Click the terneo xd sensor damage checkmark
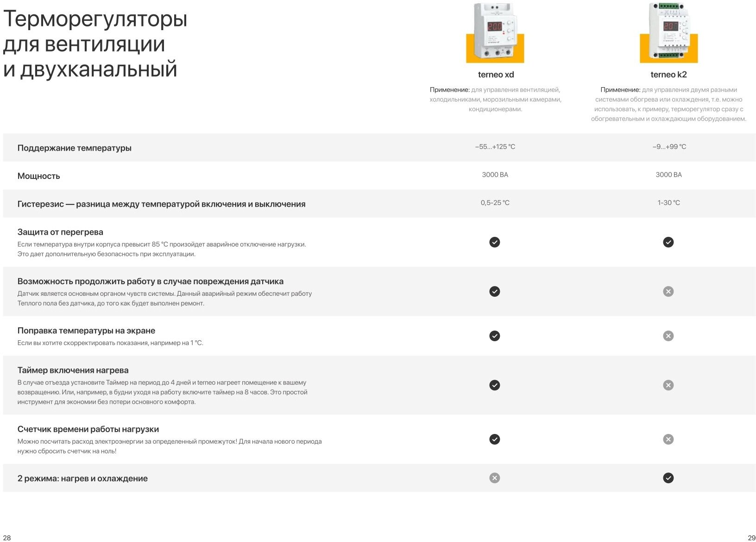Viewport: 756px width, 542px height. [495, 291]
